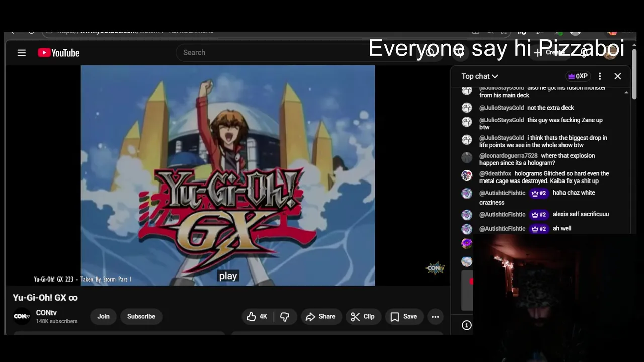The height and width of the screenshot is (362, 644).
Task: Open the YouTube hamburger guide menu
Action: [22, 53]
